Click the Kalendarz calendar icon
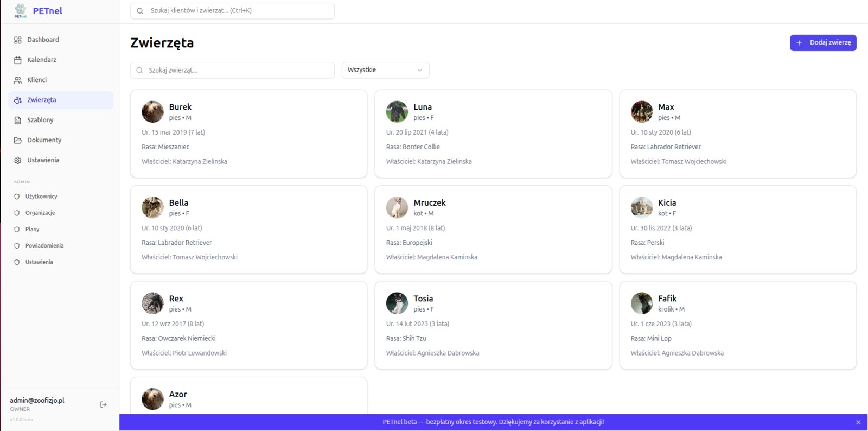 coord(18,60)
